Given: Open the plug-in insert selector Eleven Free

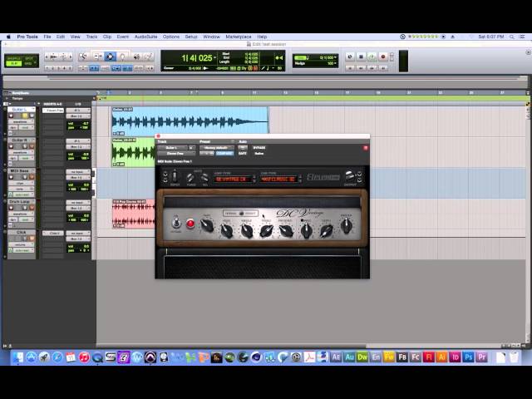Looking at the screenshot, I should pyautogui.click(x=175, y=153).
